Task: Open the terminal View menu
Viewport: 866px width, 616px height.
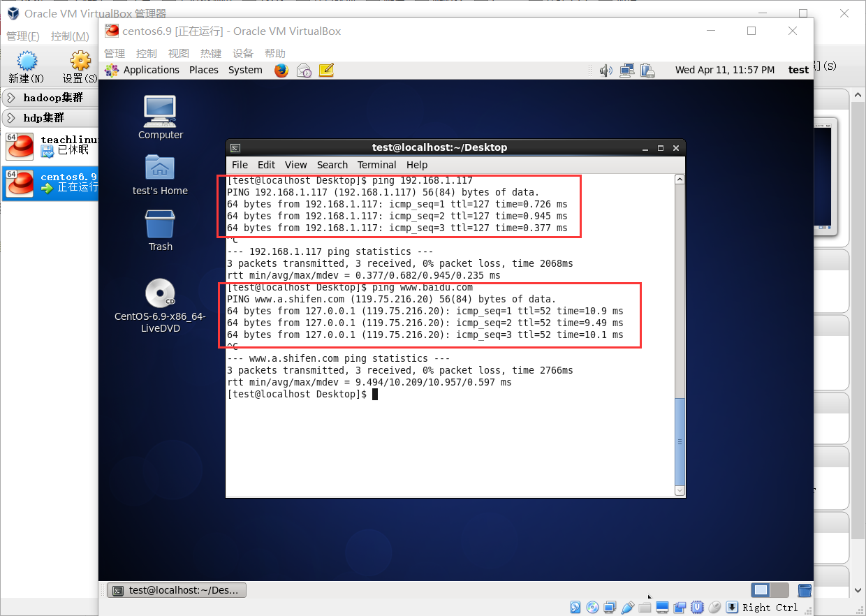Action: (x=295, y=165)
